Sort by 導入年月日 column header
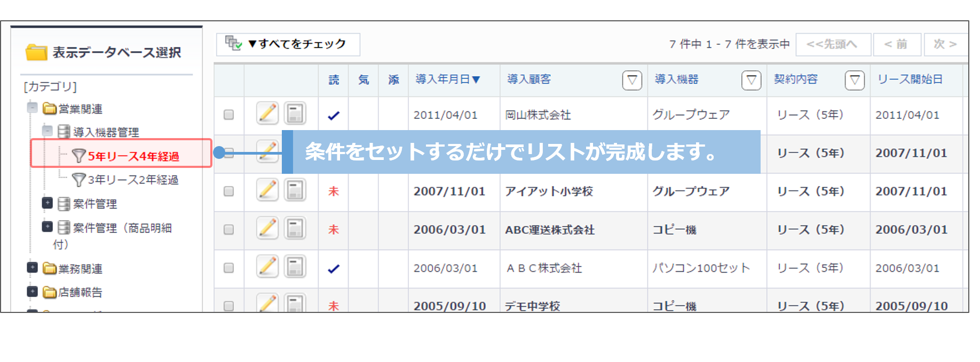980x362 pixels. pos(447,79)
